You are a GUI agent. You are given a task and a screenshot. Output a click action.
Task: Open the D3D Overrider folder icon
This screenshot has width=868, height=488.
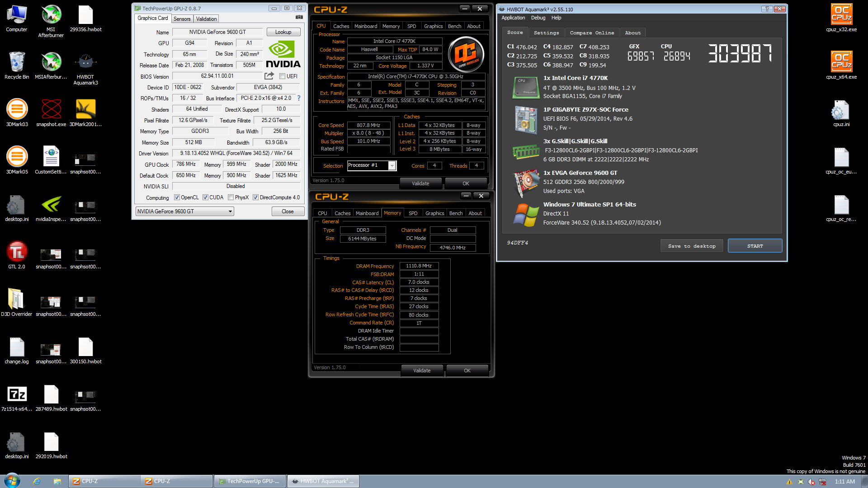pyautogui.click(x=17, y=303)
